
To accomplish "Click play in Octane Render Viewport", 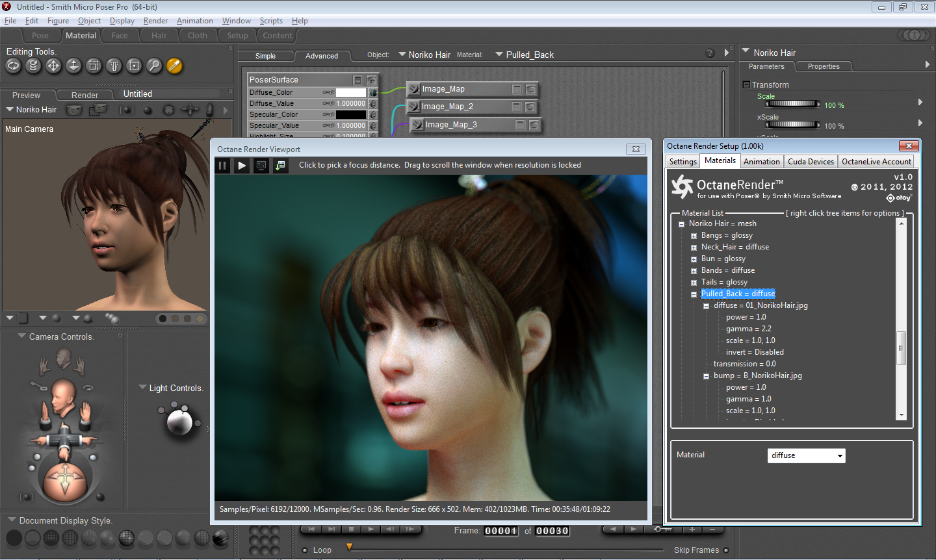I will point(242,166).
